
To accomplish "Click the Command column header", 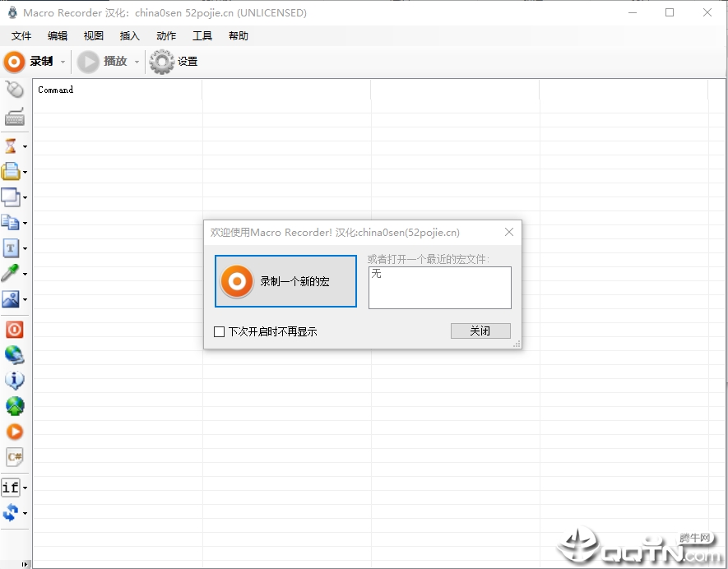I will pyautogui.click(x=118, y=90).
